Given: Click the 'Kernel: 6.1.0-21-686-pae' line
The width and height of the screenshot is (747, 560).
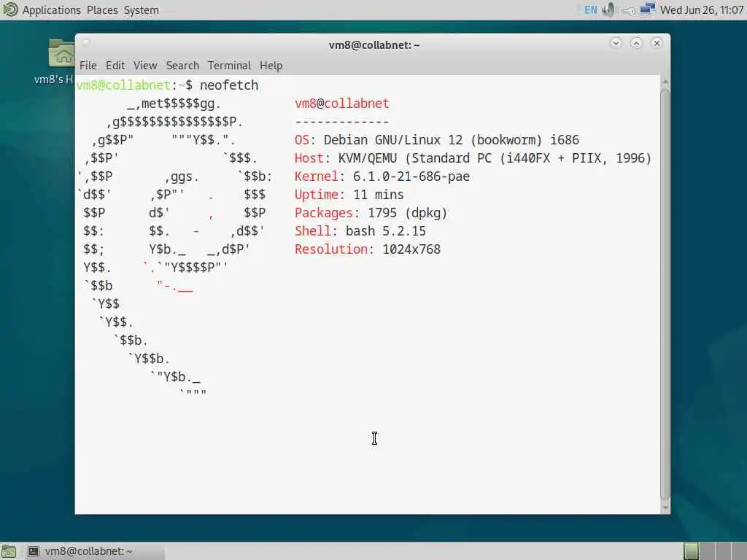Looking at the screenshot, I should [382, 176].
